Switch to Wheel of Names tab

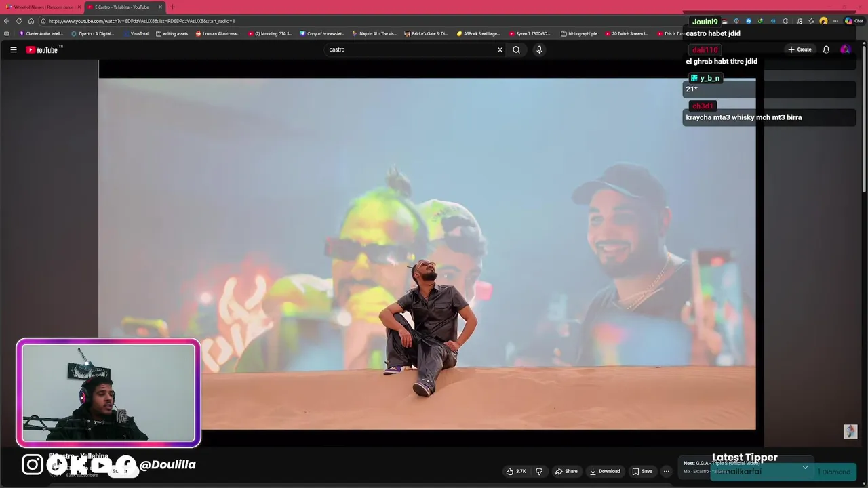point(43,7)
